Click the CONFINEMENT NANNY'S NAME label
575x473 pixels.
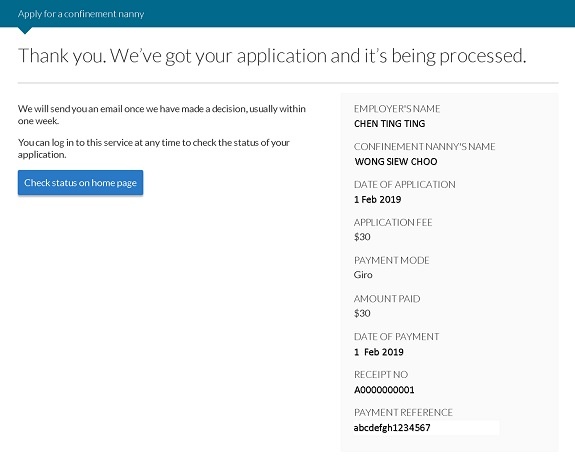click(x=424, y=147)
